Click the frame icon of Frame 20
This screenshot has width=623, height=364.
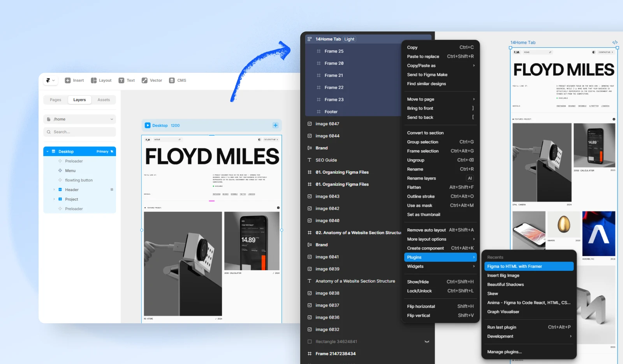pyautogui.click(x=319, y=63)
